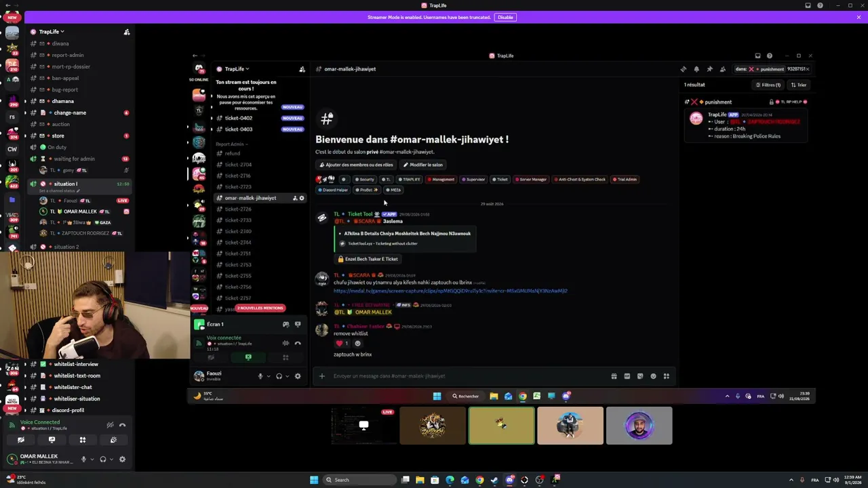This screenshot has height=488, width=868.
Task: Focus the message box for omar-mallek-jihawiyet
Action: pyautogui.click(x=468, y=376)
